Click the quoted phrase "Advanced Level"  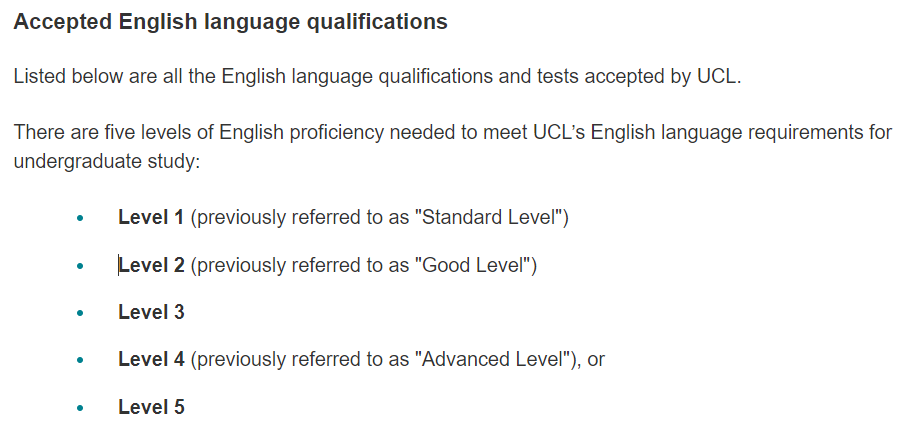(x=493, y=359)
